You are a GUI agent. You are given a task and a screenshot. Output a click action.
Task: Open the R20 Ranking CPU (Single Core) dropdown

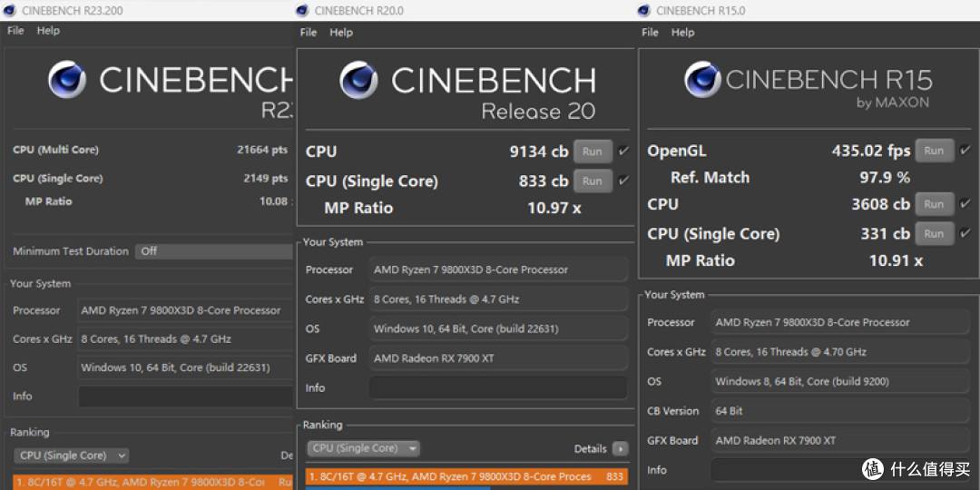363,448
